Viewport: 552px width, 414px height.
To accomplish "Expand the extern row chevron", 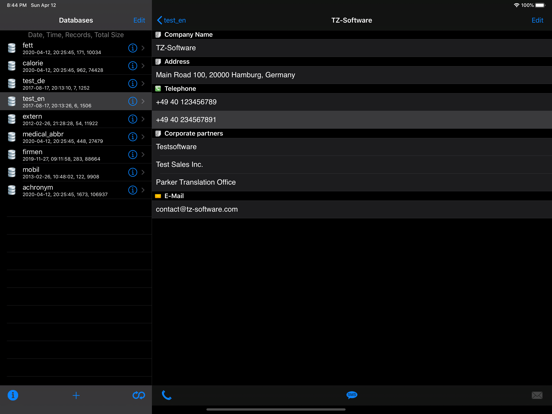I will 143,119.
